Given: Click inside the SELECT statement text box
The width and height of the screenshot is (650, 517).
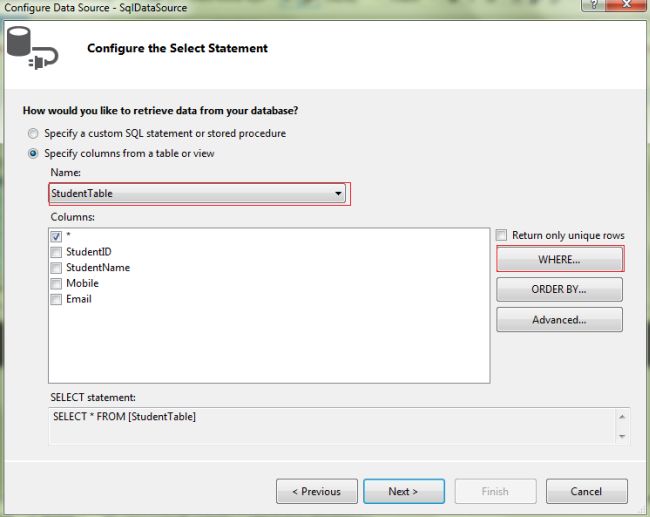Looking at the screenshot, I should pos(330,425).
